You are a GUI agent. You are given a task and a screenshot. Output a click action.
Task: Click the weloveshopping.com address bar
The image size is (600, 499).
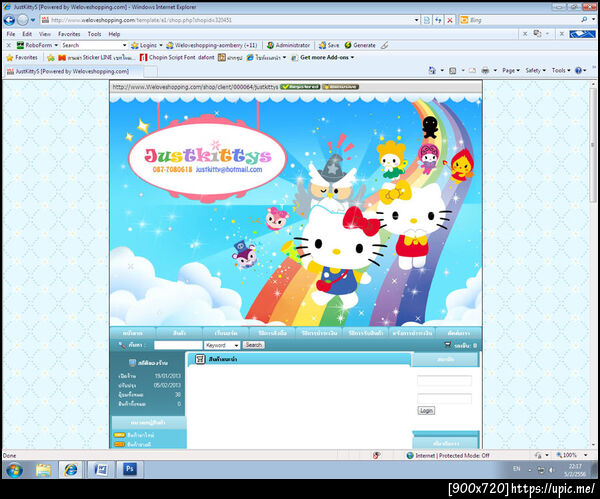(226, 20)
